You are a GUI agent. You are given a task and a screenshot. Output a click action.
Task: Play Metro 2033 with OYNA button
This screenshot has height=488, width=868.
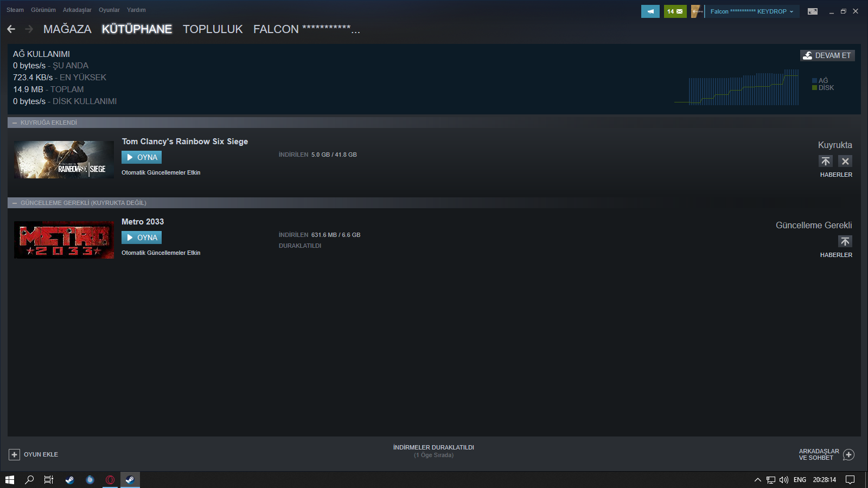coord(142,237)
